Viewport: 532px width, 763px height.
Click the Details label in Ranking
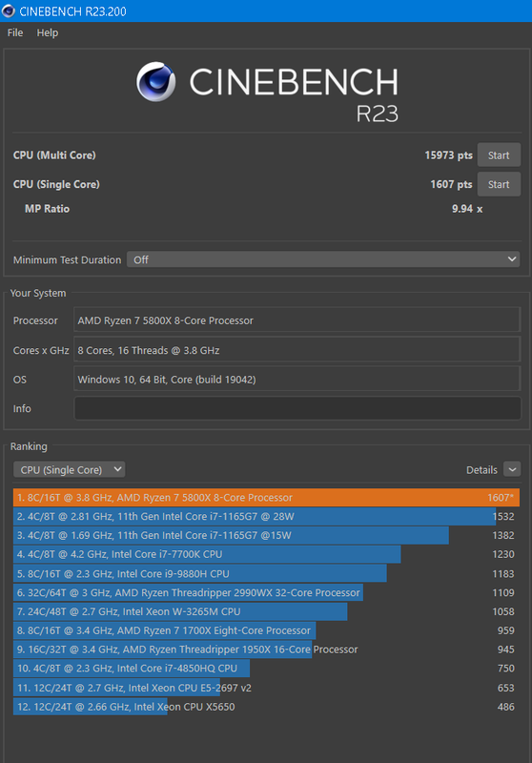[x=481, y=470]
